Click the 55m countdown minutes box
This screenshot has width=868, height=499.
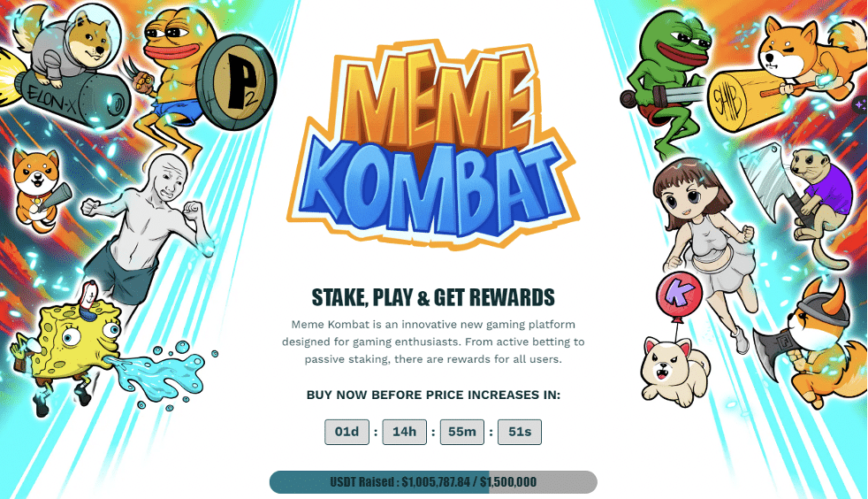(x=462, y=432)
